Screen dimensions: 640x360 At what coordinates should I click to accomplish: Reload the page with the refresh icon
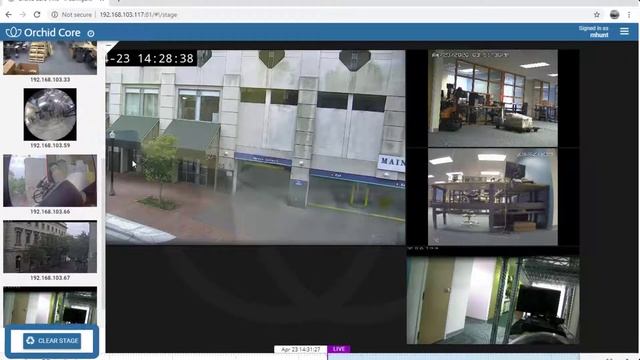(x=37, y=15)
